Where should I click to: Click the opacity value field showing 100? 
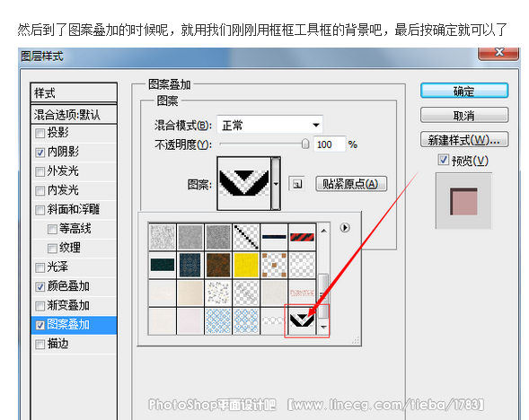pyautogui.click(x=330, y=144)
